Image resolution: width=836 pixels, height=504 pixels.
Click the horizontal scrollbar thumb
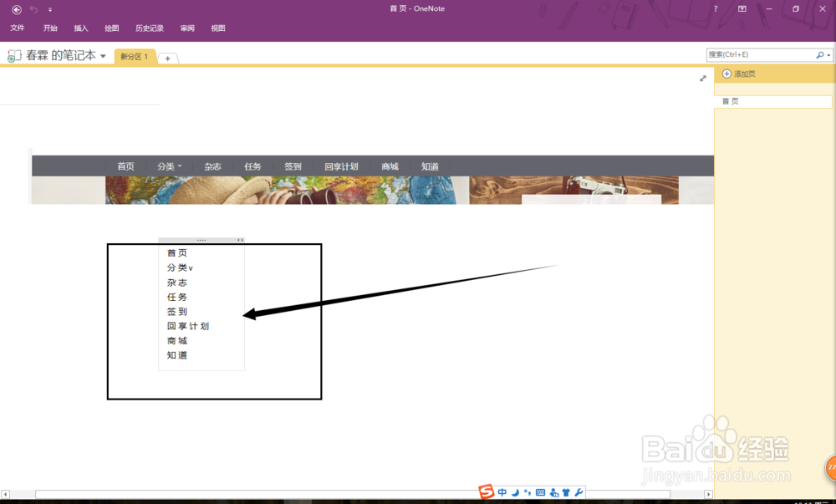coord(353,495)
